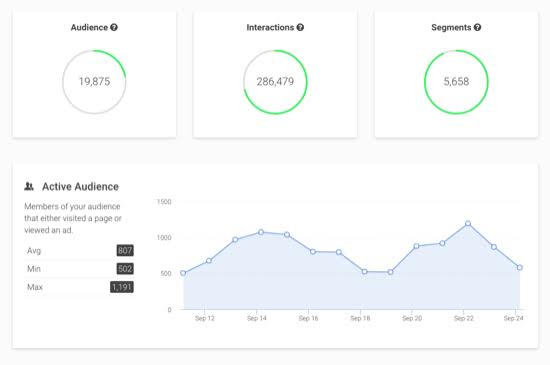Image resolution: width=550 pixels, height=365 pixels.
Task: Click the question mark icon beside Segments
Action: [477, 27]
